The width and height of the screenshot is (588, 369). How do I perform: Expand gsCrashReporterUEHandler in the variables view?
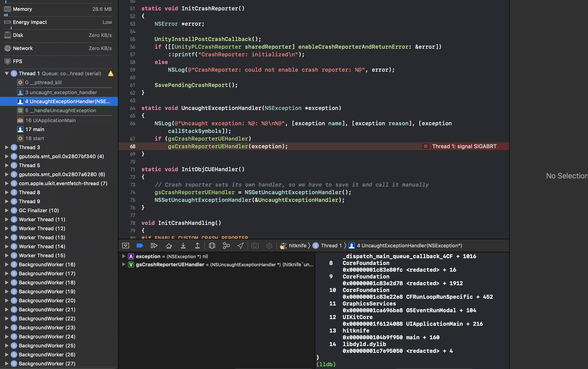(x=124, y=264)
